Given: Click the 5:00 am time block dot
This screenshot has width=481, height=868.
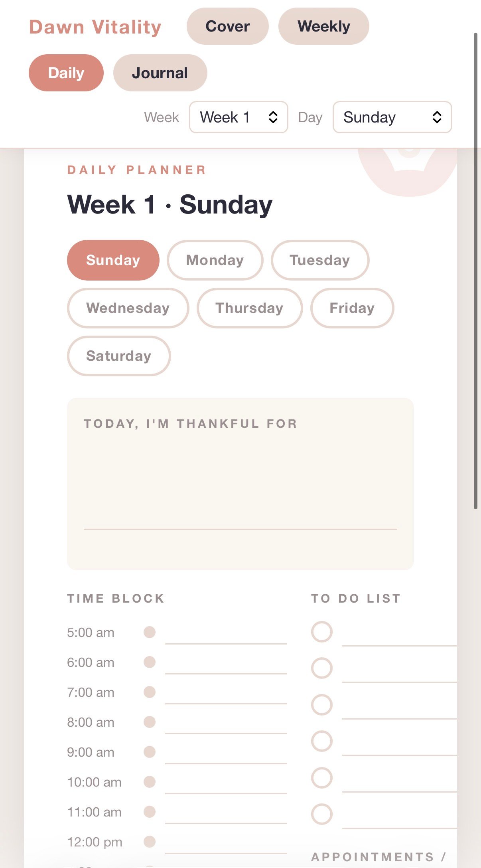Looking at the screenshot, I should click(x=150, y=632).
